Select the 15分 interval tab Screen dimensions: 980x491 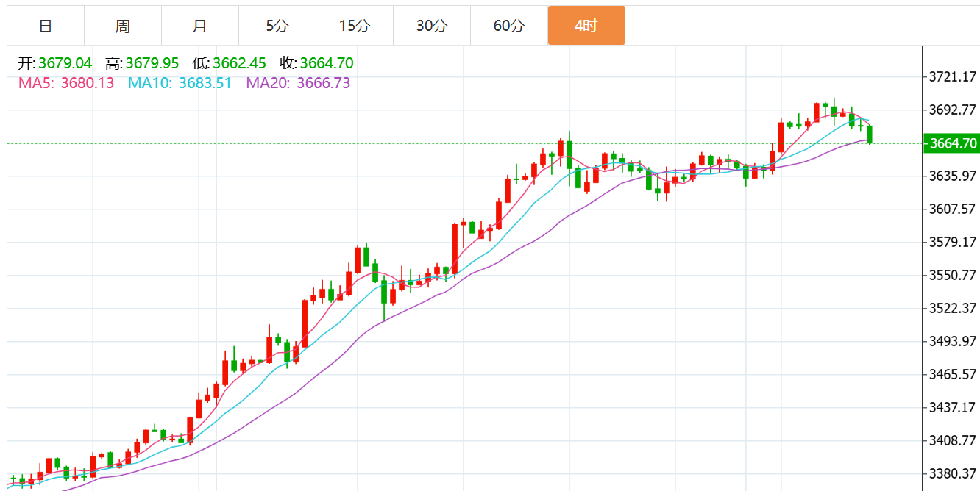(x=355, y=26)
